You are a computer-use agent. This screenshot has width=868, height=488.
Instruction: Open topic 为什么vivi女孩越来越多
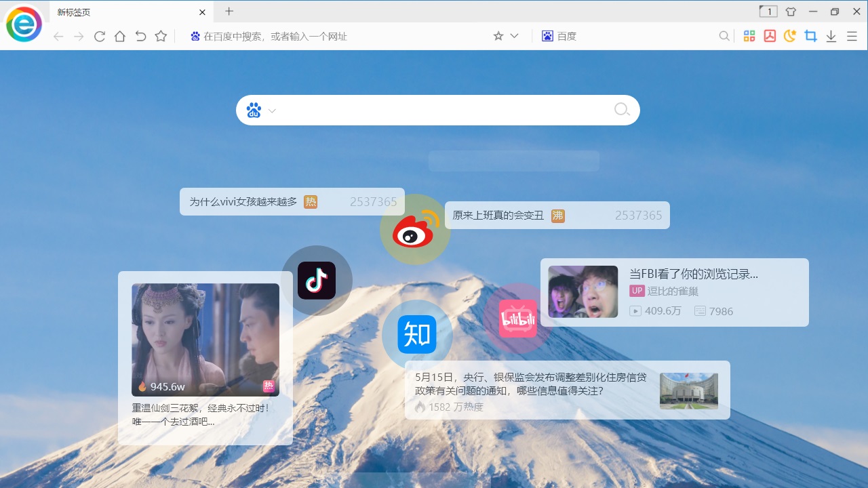point(243,201)
